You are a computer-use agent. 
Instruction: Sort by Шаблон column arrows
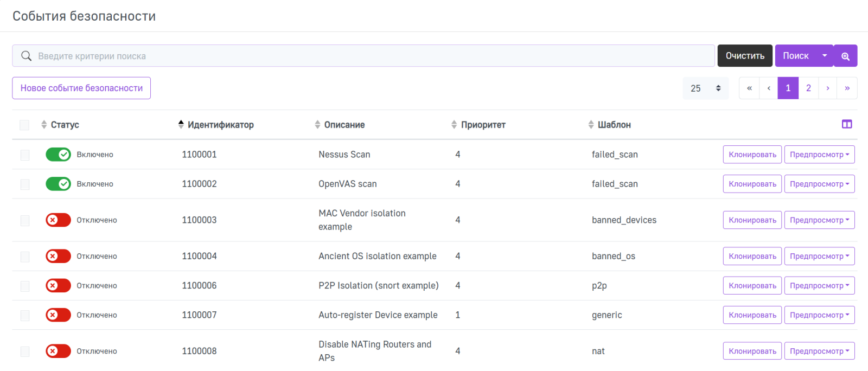click(x=591, y=125)
